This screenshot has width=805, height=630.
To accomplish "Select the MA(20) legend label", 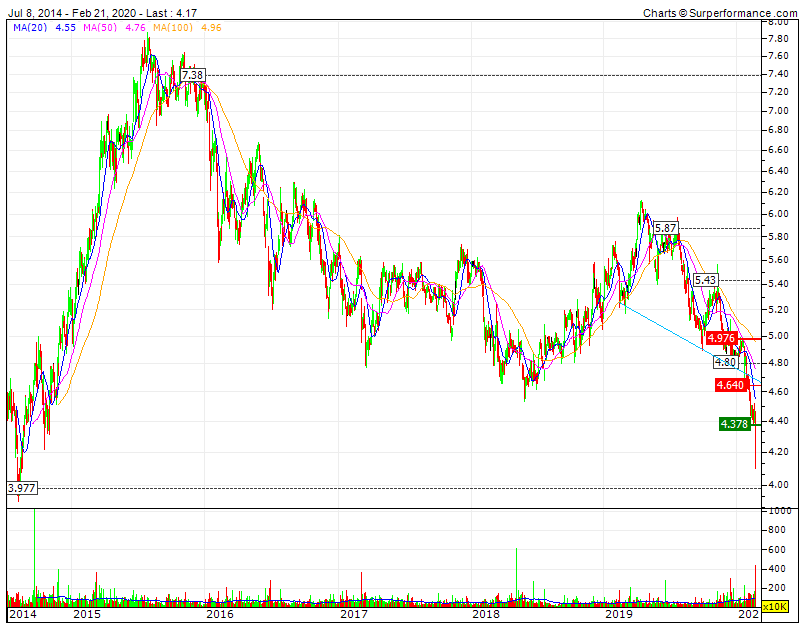I will [30, 28].
